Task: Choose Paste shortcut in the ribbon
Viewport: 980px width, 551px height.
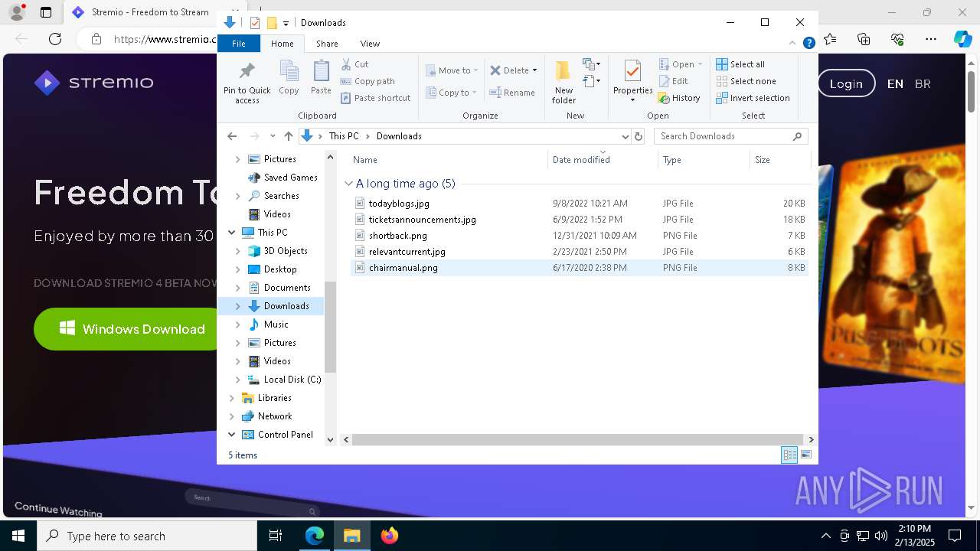Action: click(375, 98)
